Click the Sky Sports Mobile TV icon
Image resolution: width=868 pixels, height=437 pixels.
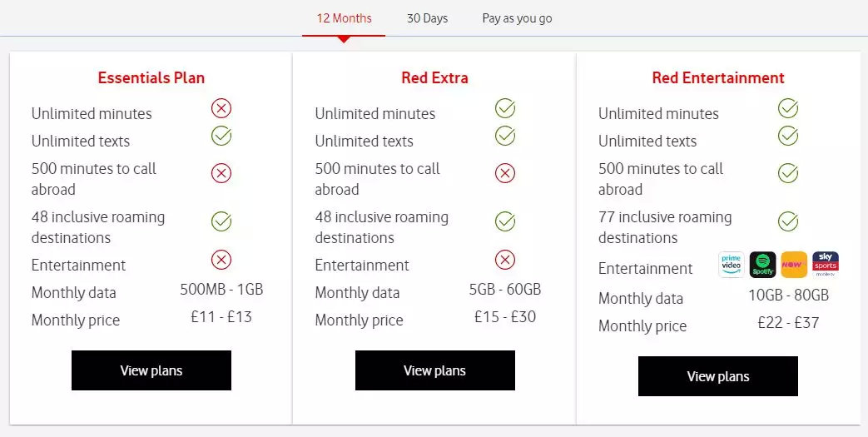pos(825,265)
